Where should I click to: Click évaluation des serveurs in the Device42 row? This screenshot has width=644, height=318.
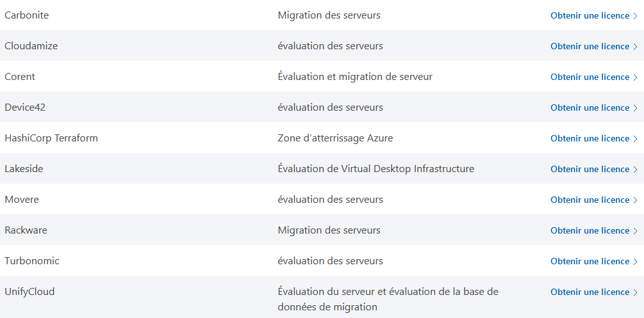(330, 107)
